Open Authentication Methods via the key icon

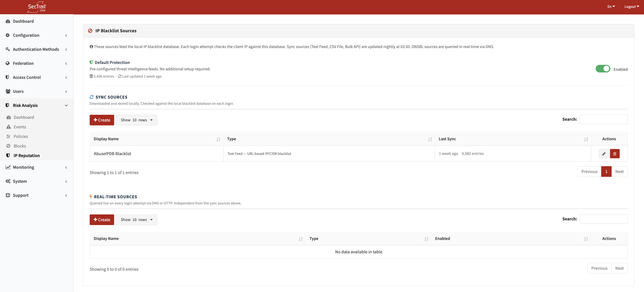click(7, 49)
